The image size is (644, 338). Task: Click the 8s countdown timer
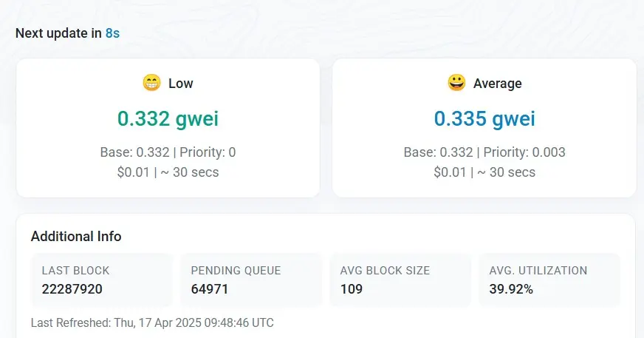(112, 33)
